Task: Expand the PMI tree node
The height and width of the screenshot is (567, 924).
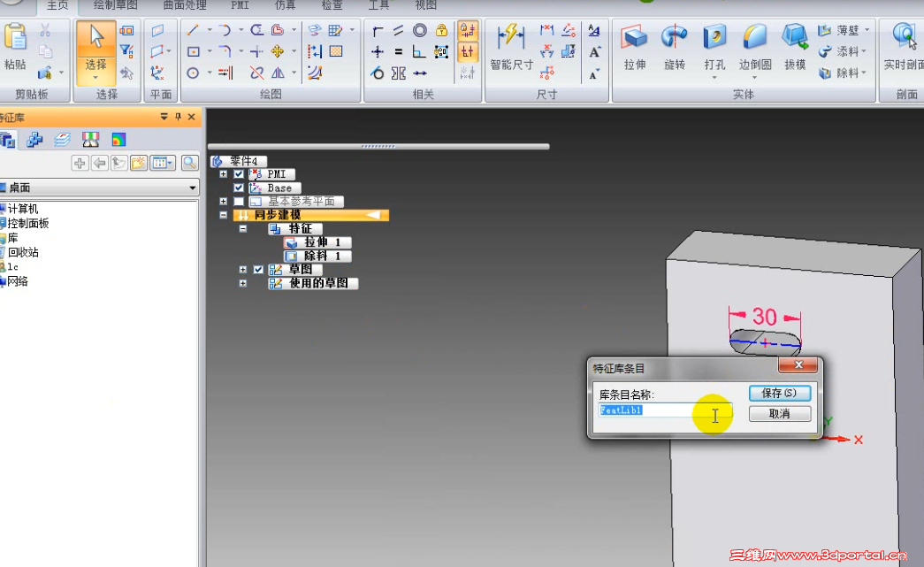Action: click(x=224, y=174)
